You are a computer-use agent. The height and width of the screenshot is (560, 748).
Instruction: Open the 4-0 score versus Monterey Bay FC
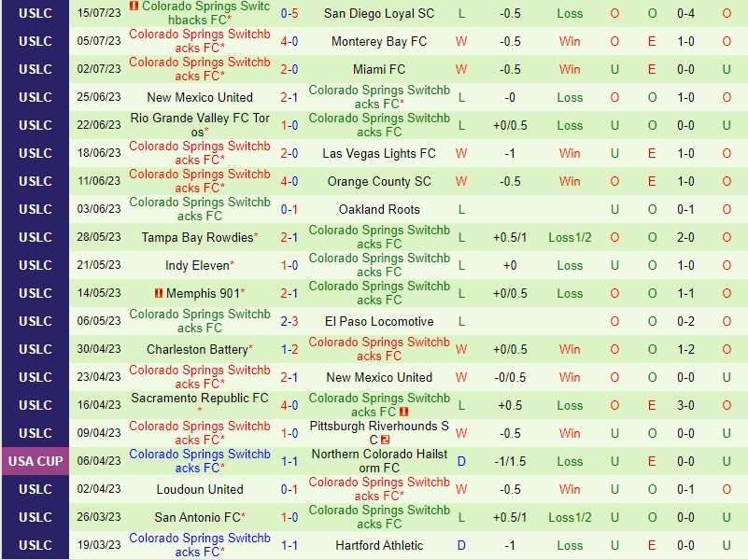(289, 41)
